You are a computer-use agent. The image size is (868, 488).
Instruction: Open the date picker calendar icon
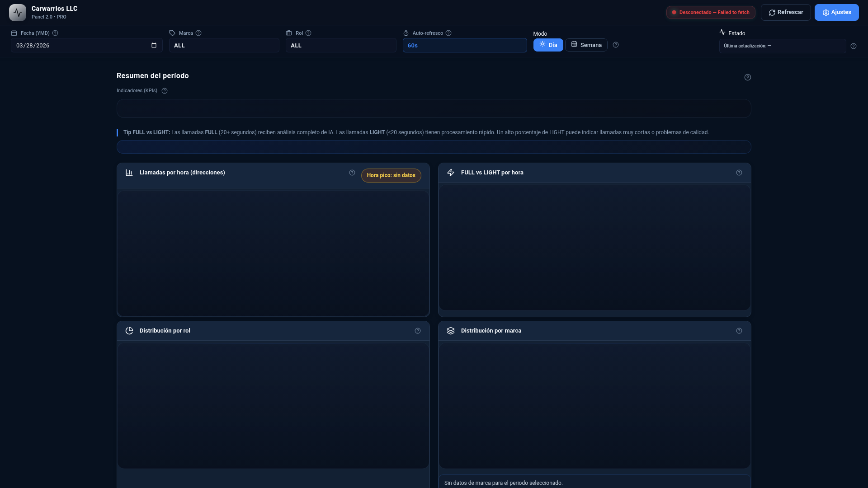[x=154, y=45]
